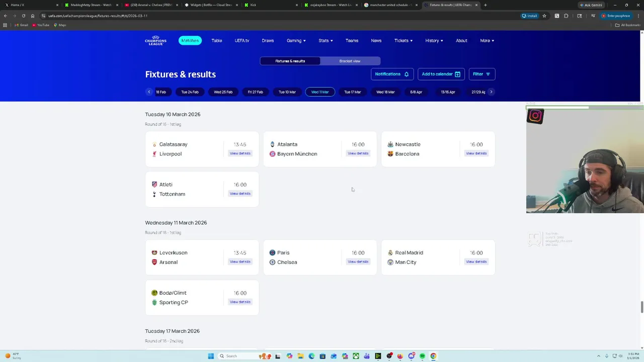Open the Windows Start menu

pyautogui.click(x=211, y=356)
